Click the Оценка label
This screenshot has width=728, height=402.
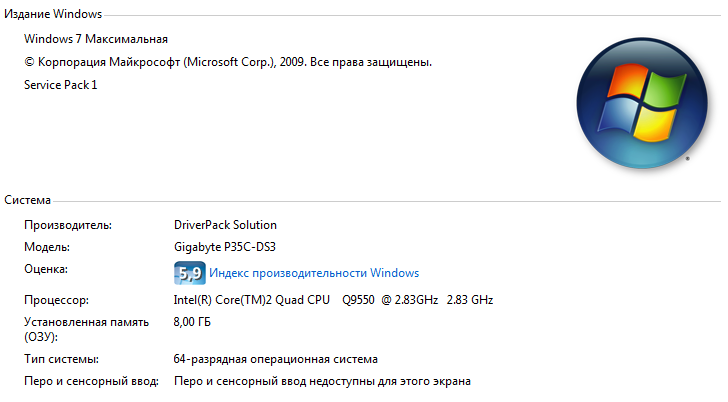pyautogui.click(x=46, y=269)
